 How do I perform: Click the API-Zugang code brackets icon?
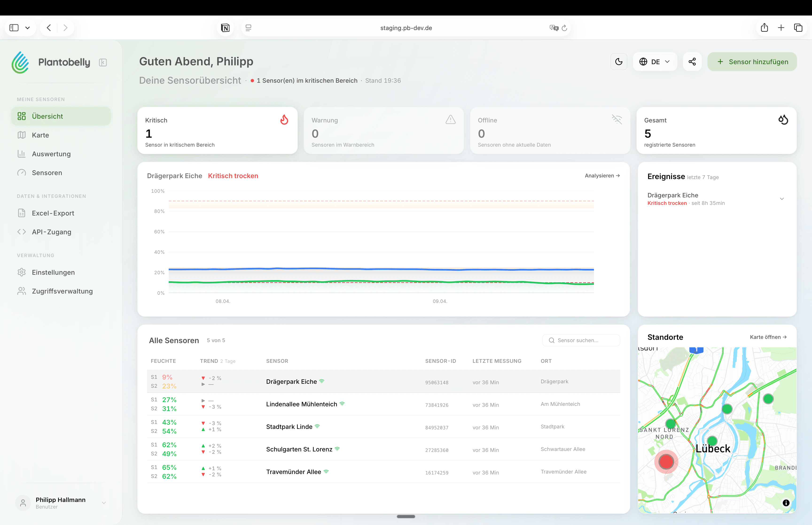pyautogui.click(x=21, y=232)
